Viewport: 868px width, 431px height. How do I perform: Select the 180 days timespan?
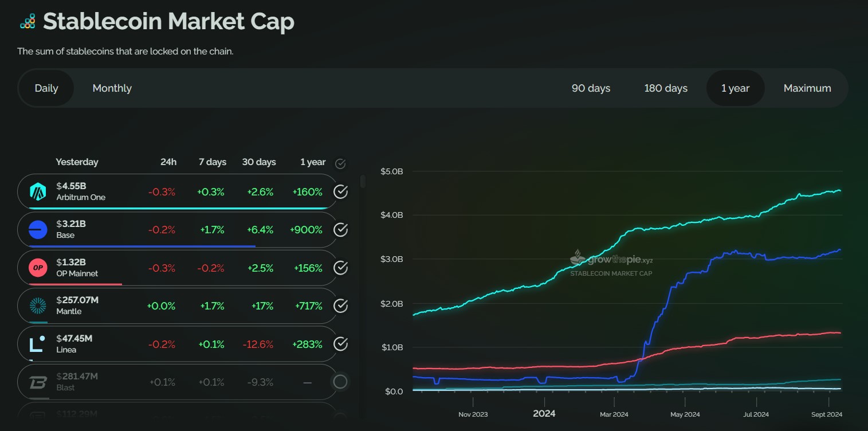[x=666, y=88]
